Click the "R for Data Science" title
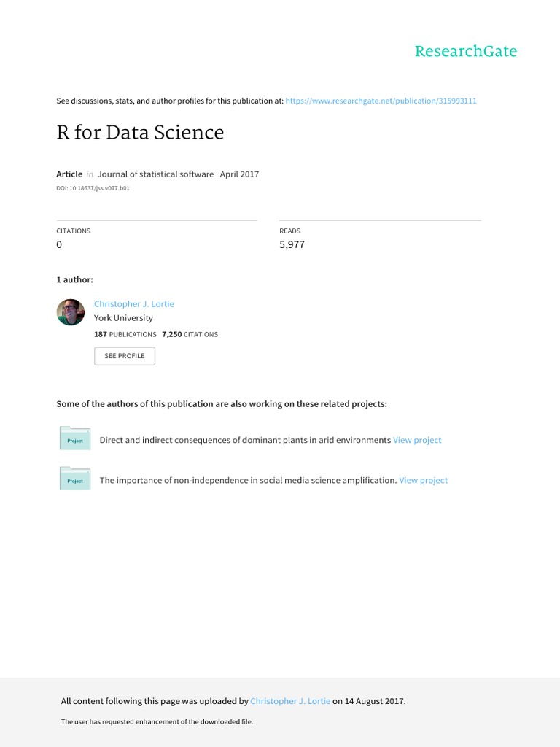Image resolution: width=560 pixels, height=747 pixels. 140,133
